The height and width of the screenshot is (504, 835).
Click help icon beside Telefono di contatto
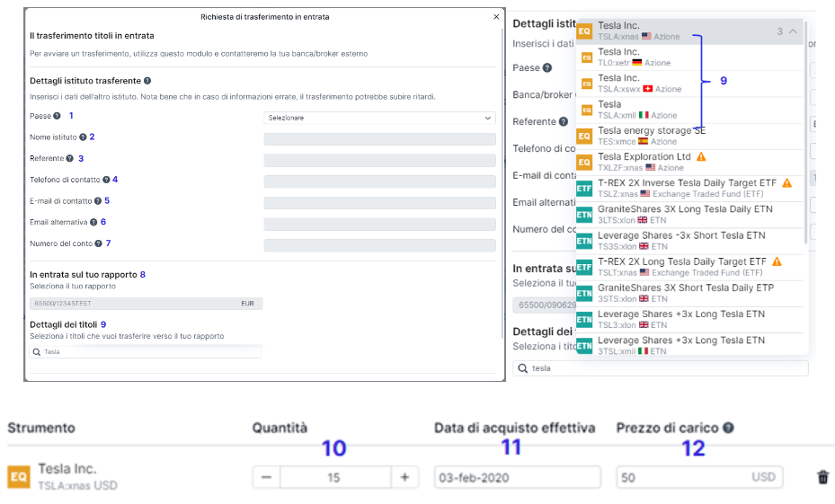[x=106, y=180]
